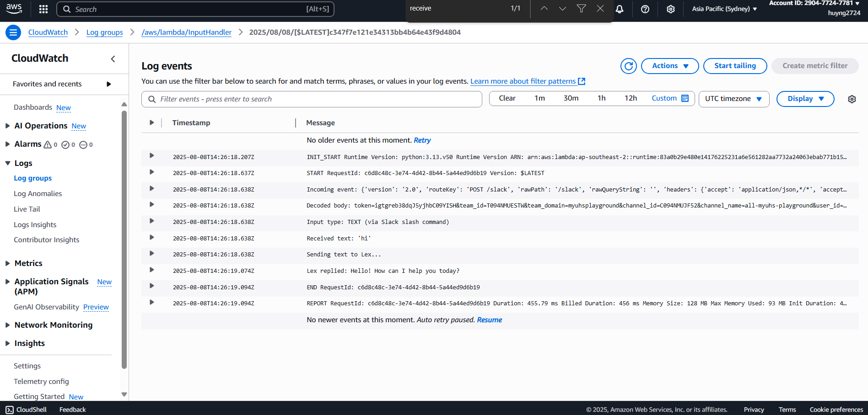Screen dimensions: 868x415
Task: Expand the Decoded body log row
Action: click(x=151, y=205)
